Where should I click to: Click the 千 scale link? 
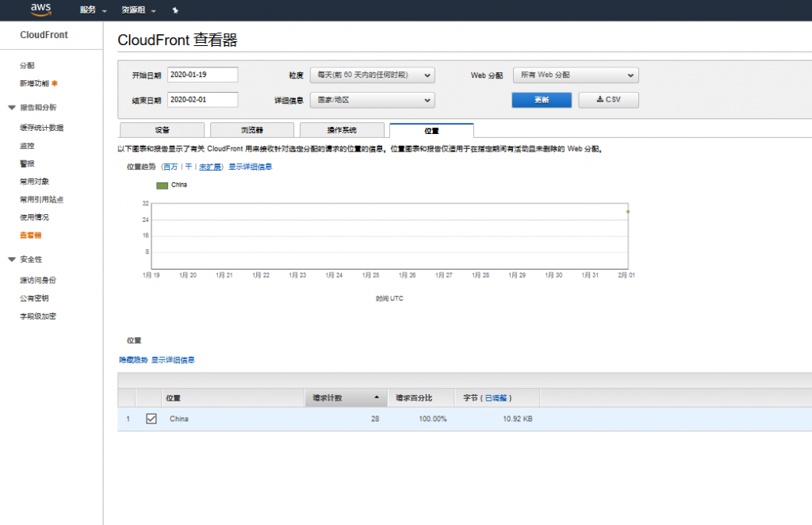pyautogui.click(x=189, y=167)
